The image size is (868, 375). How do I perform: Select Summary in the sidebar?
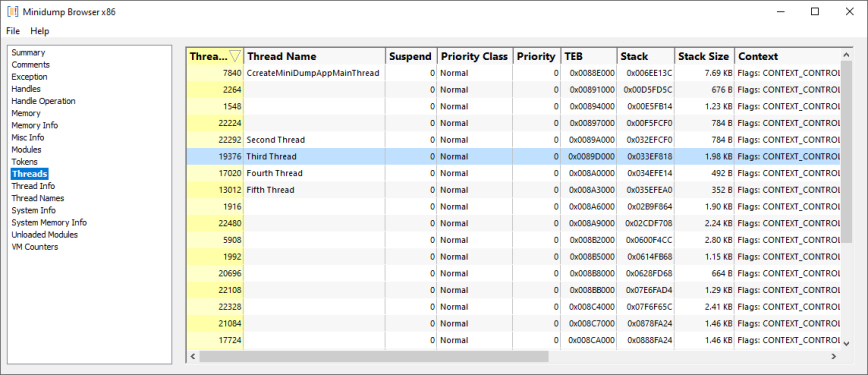tap(28, 53)
